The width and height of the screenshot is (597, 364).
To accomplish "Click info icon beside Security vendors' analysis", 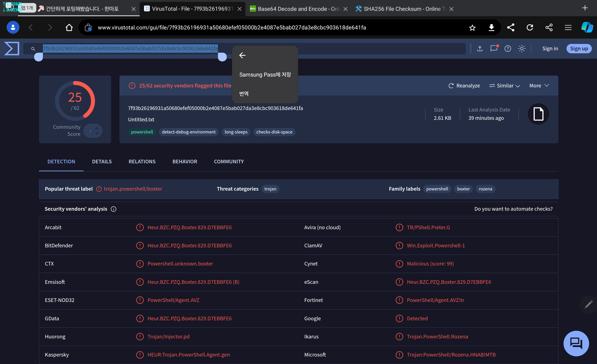I will 113,209.
